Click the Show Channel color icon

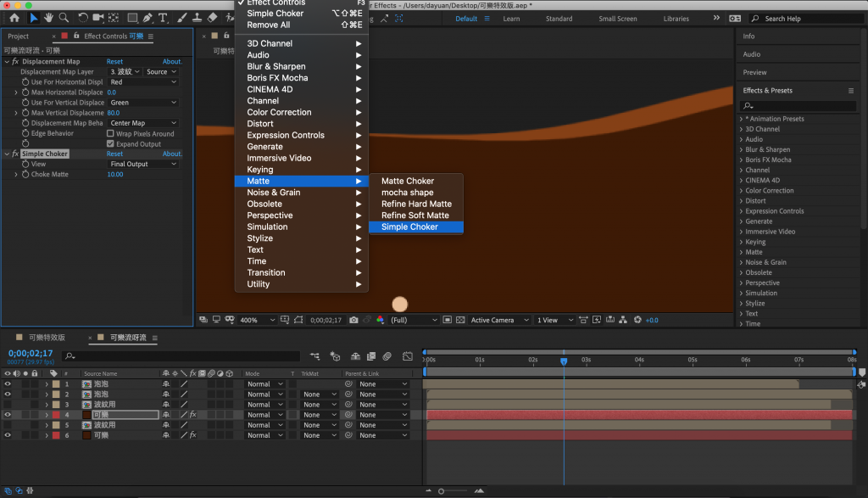coord(381,320)
